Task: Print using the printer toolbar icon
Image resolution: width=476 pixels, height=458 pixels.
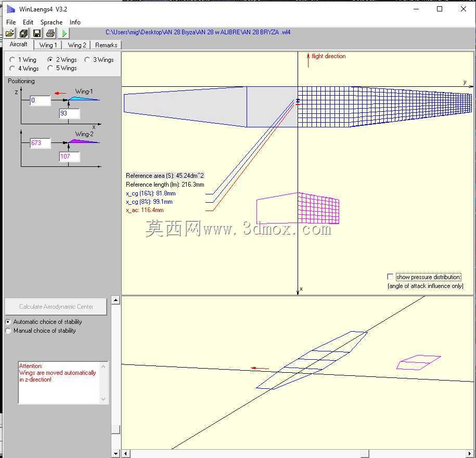Action: [50, 33]
